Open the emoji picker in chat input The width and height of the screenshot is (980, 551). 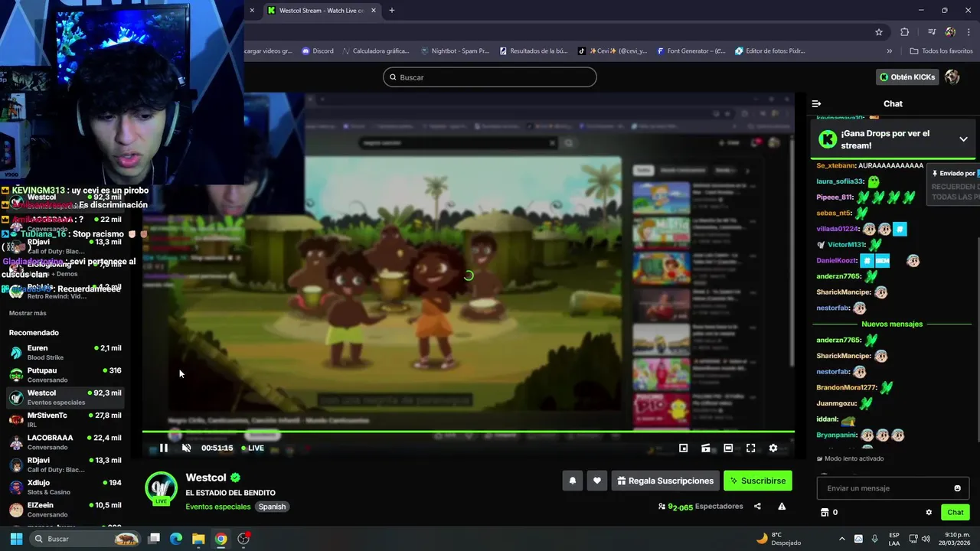tap(957, 488)
